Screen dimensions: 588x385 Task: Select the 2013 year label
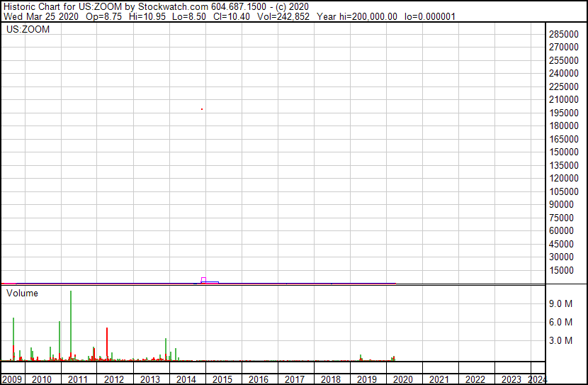150,379
